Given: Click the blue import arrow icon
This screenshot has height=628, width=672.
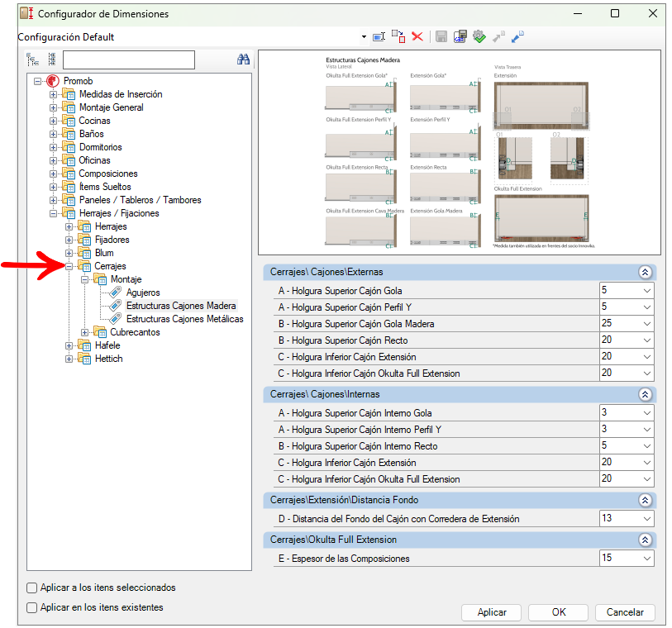Looking at the screenshot, I should click(517, 37).
